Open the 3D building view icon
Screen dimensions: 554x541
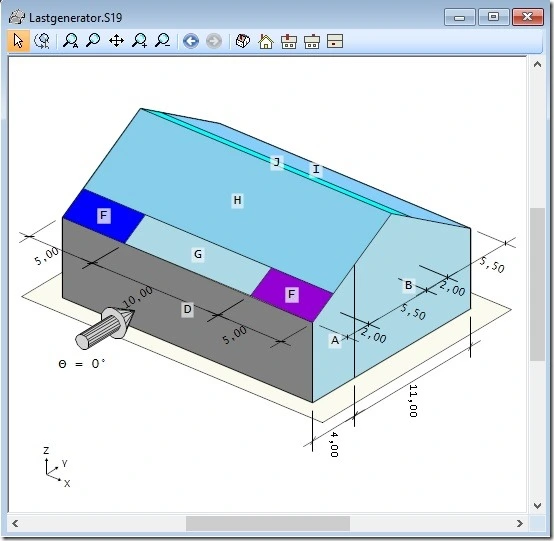tap(243, 41)
